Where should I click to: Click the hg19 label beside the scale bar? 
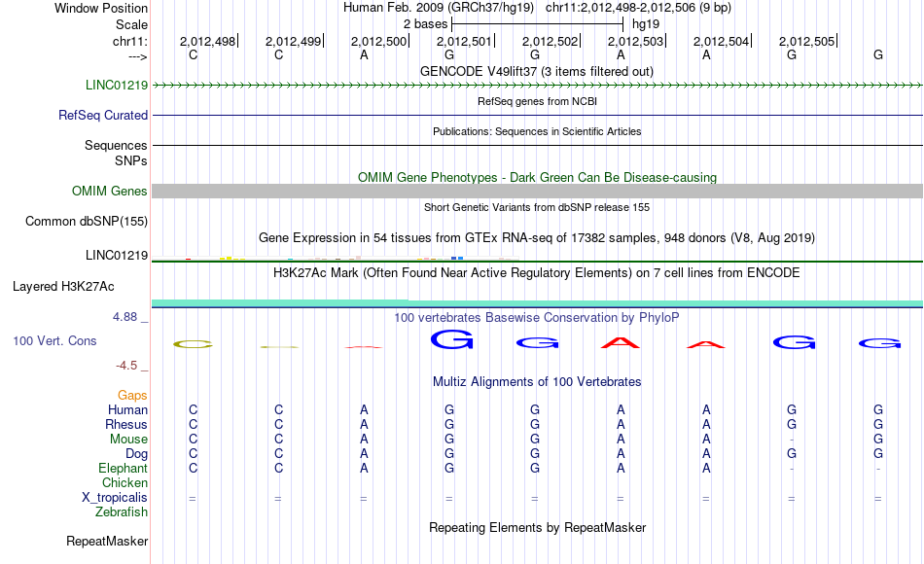point(645,24)
